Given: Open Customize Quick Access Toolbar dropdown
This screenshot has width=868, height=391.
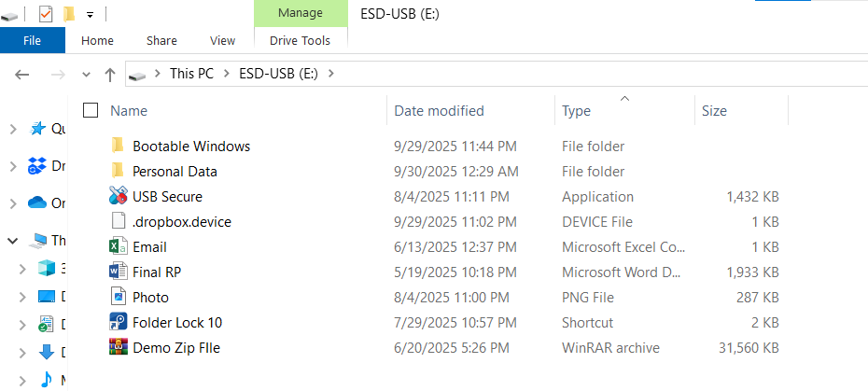Looking at the screenshot, I should tap(90, 15).
